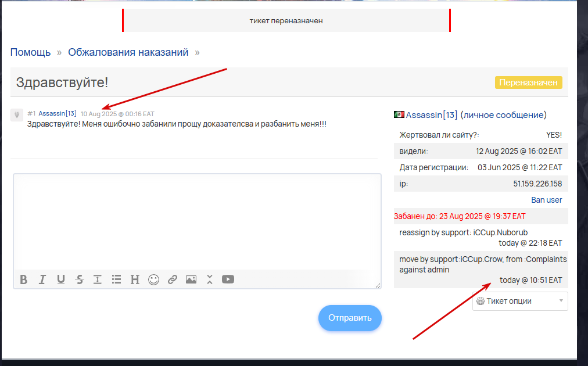588x366 pixels.
Task: Click the тикет переназначен notification banner
Action: (286, 21)
